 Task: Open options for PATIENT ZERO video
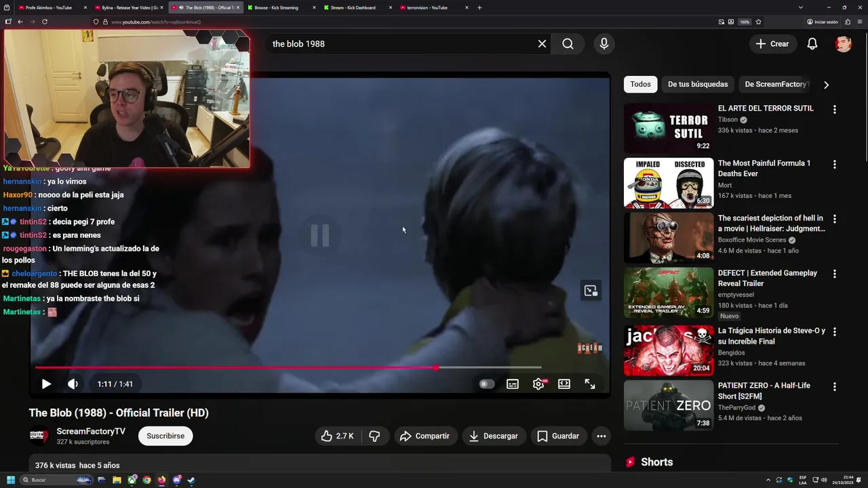834,386
